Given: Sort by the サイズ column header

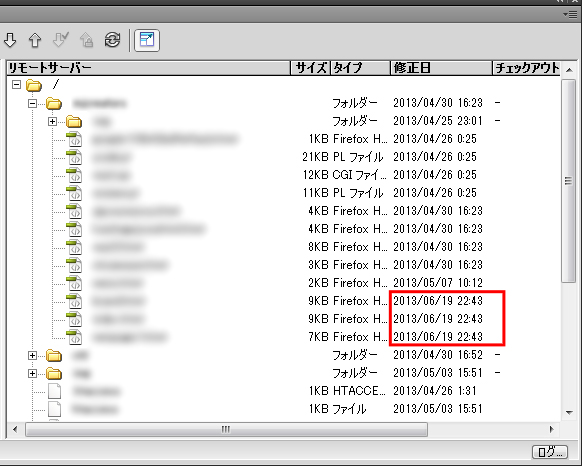Looking at the screenshot, I should coord(310,68).
